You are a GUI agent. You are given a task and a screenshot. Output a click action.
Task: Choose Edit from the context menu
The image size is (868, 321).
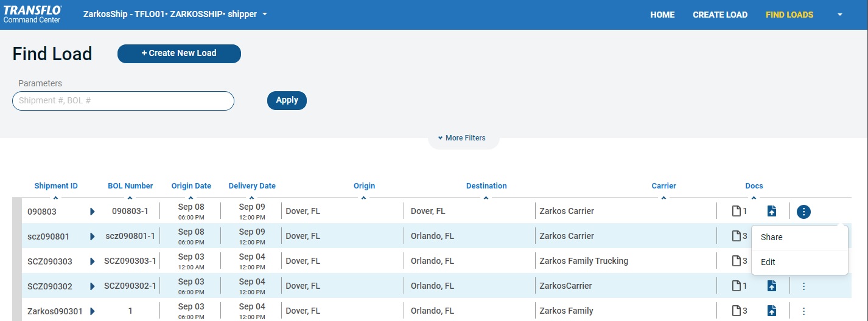coord(800,262)
